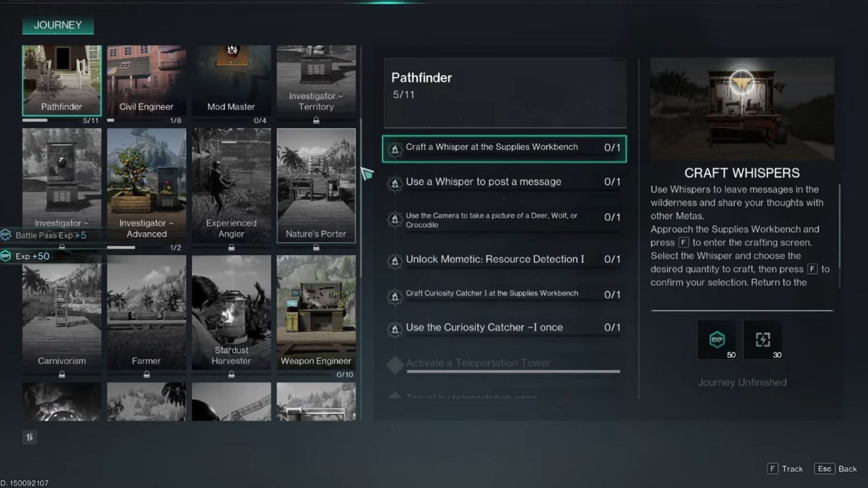Select the Farmer locked journey card
This screenshot has width=868, height=488.
146,310
